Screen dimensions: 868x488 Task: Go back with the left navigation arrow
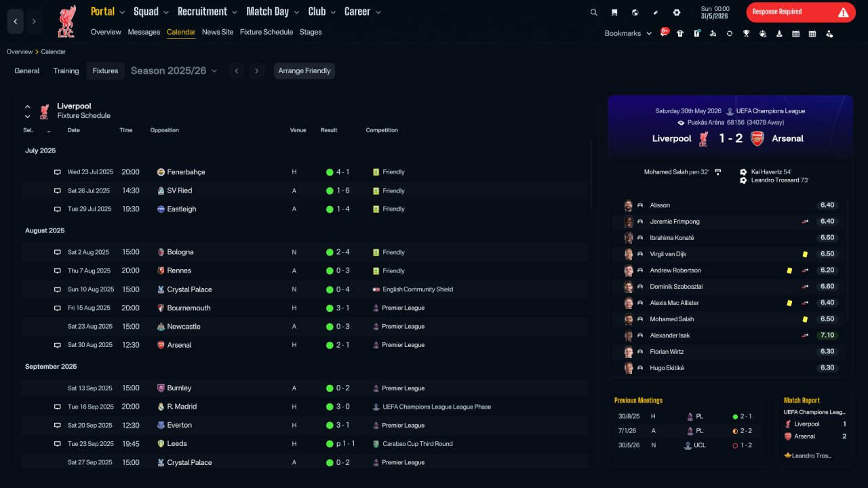point(16,22)
